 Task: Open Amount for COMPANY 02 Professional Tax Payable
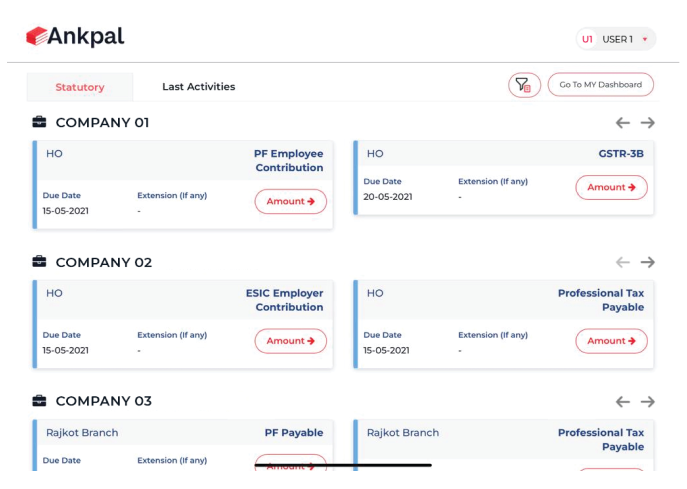pyautogui.click(x=611, y=341)
